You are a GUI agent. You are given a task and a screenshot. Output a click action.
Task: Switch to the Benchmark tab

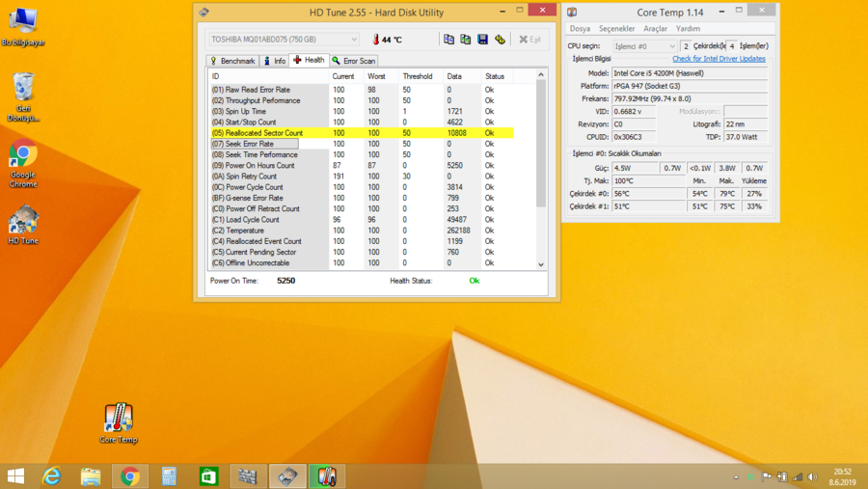[232, 61]
